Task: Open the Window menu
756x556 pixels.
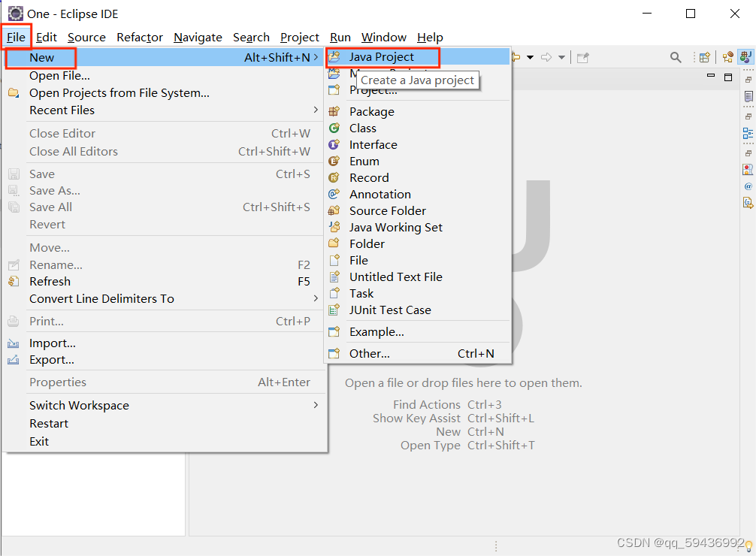Action: (x=384, y=37)
